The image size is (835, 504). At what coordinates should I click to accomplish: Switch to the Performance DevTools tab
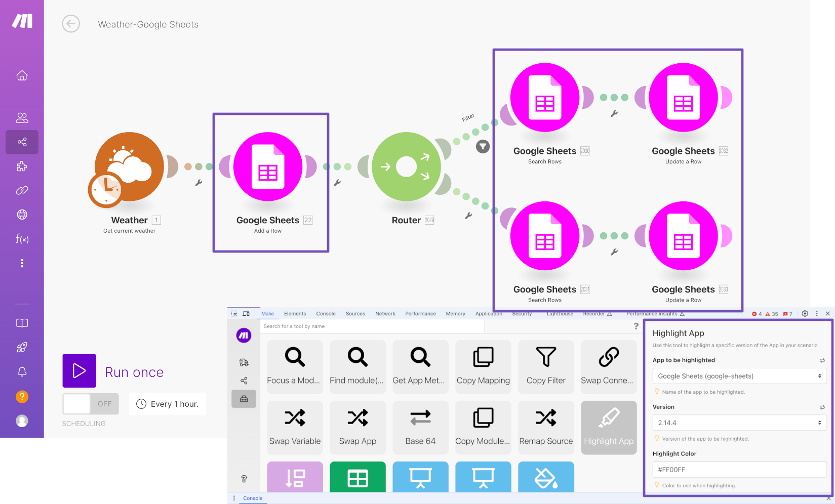(420, 314)
